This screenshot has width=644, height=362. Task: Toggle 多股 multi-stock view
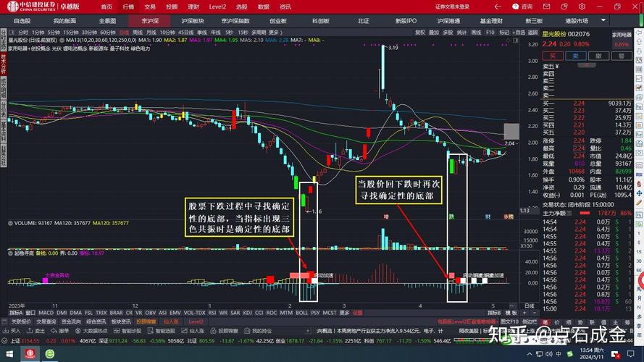[448, 33]
